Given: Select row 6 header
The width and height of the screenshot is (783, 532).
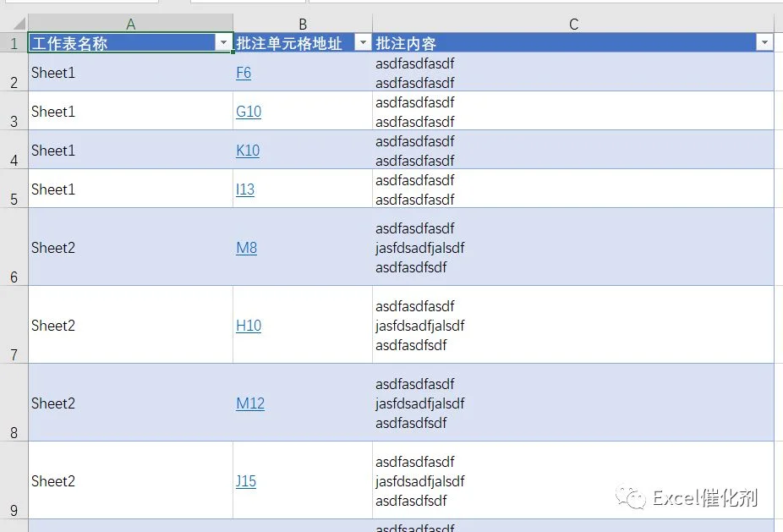Looking at the screenshot, I should click(x=14, y=247).
